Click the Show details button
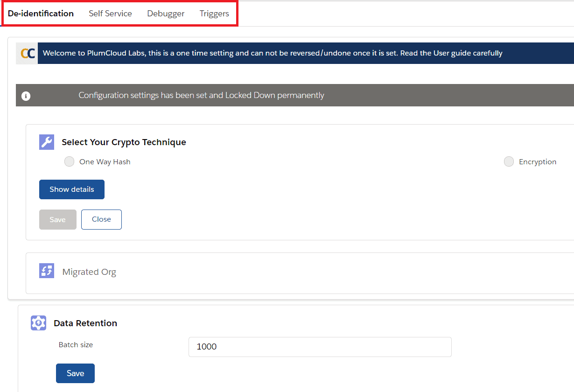Screen dimensions: 574x392 pyautogui.click(x=71, y=189)
